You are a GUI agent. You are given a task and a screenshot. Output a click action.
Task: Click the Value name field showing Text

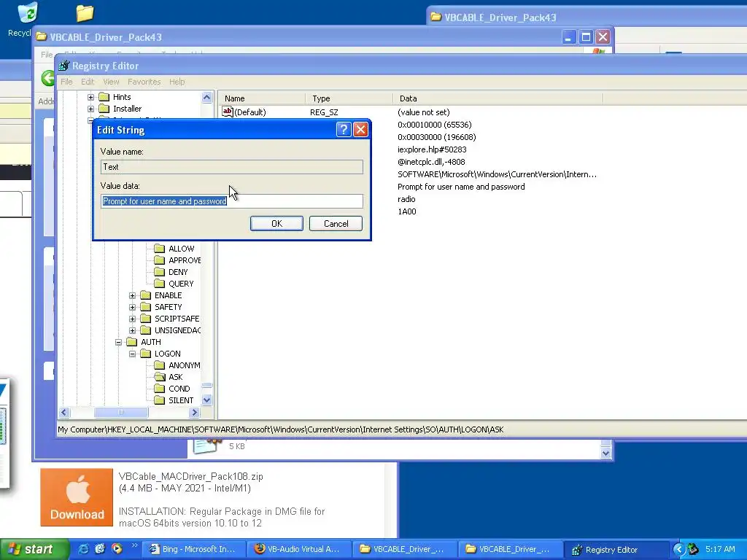232,167
